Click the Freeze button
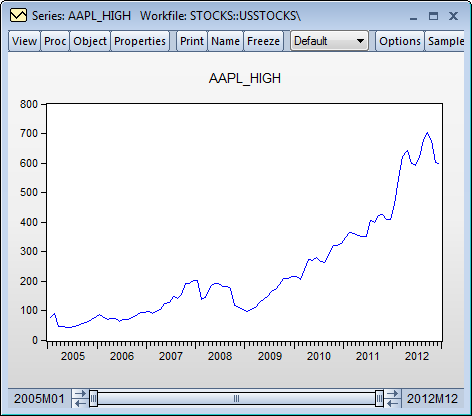The height and width of the screenshot is (416, 472). [263, 41]
